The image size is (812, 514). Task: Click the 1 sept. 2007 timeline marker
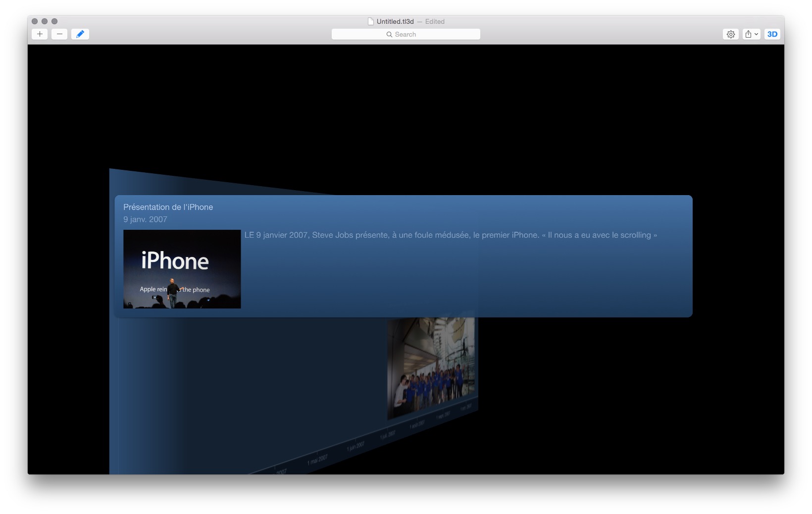(443, 415)
